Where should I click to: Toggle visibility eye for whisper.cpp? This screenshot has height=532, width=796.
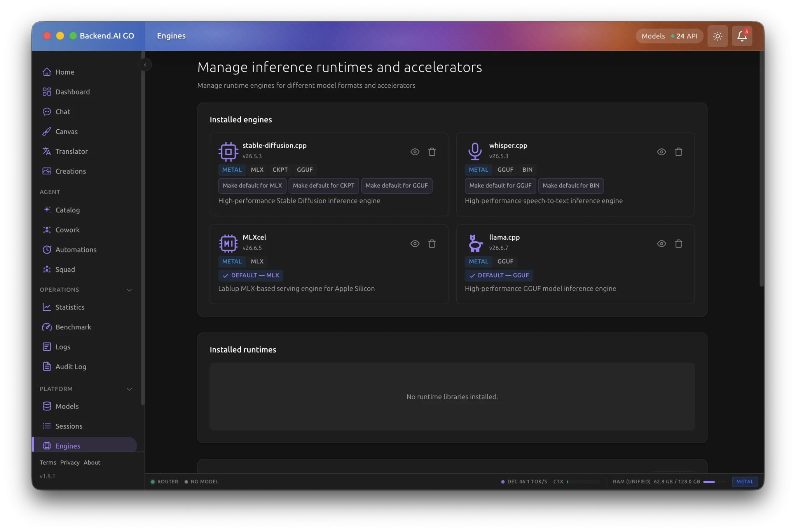click(x=662, y=152)
